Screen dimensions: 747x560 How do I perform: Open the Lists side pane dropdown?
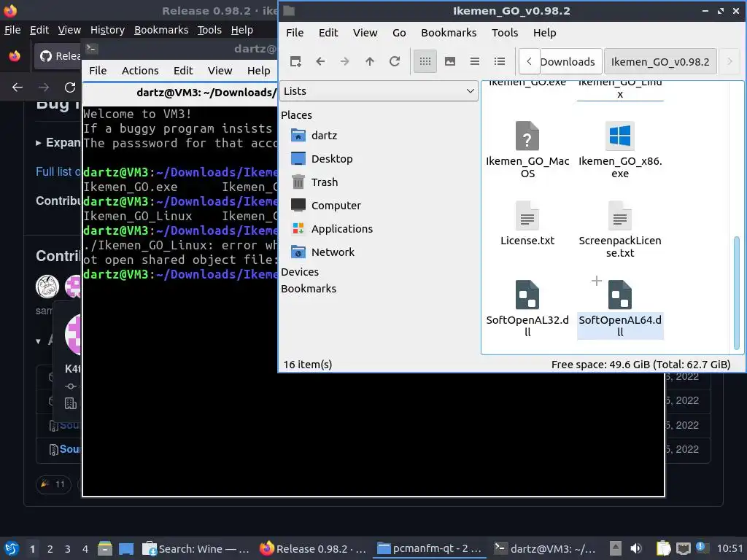(x=379, y=91)
